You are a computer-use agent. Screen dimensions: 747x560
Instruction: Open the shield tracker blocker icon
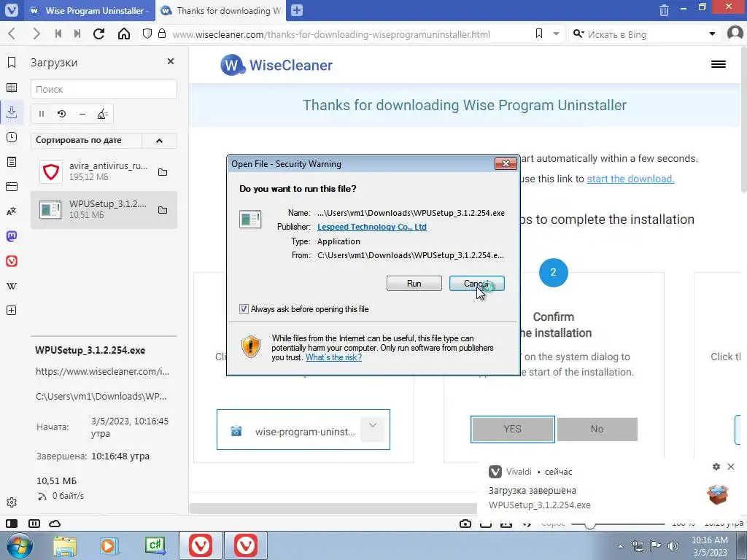[x=147, y=34]
